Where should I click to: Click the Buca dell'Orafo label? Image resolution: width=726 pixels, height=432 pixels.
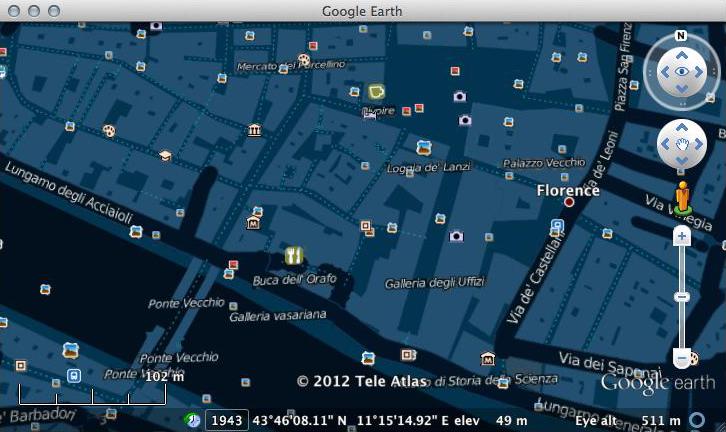294,280
